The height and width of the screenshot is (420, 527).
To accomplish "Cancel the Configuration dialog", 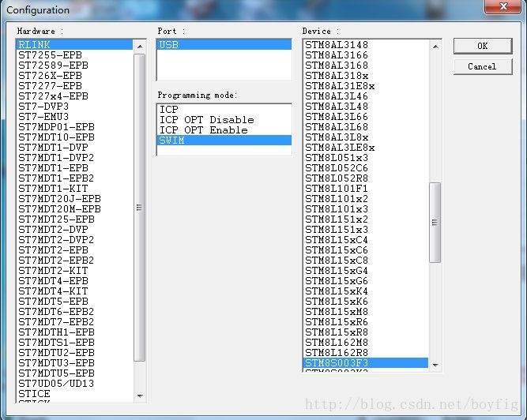I will pyautogui.click(x=483, y=66).
